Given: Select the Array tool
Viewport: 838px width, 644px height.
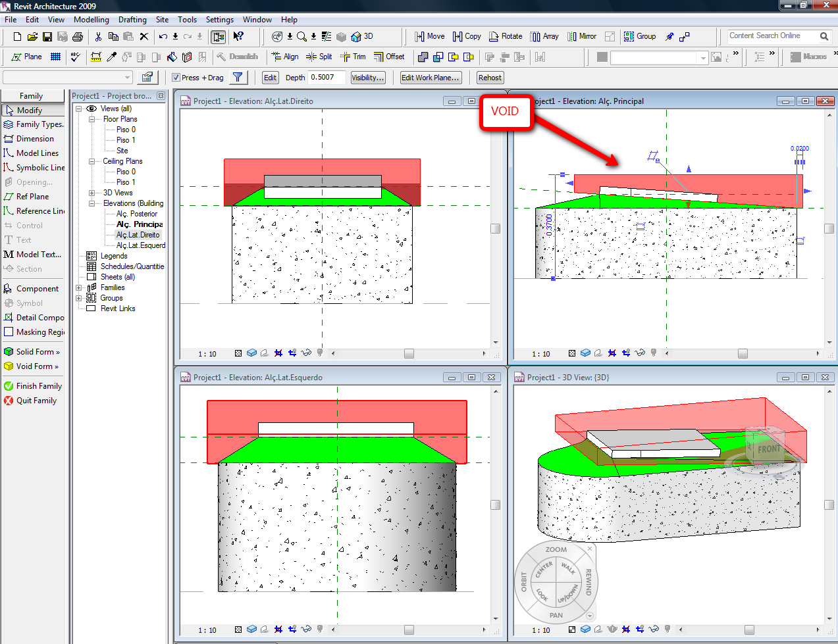Looking at the screenshot, I should pos(544,37).
